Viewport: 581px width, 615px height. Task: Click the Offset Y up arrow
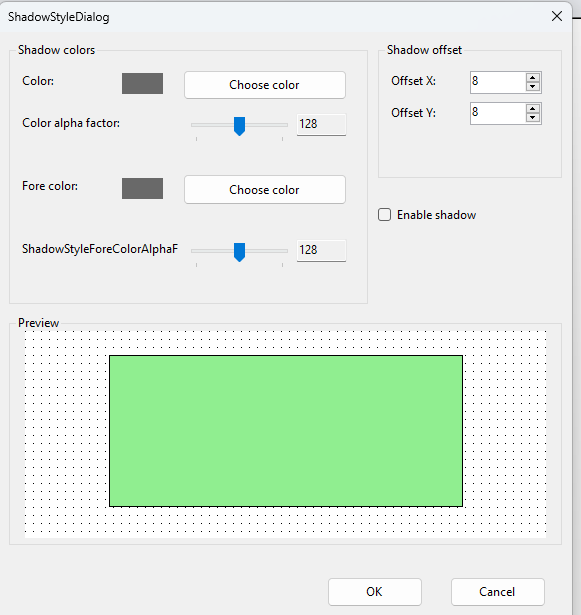point(532,109)
